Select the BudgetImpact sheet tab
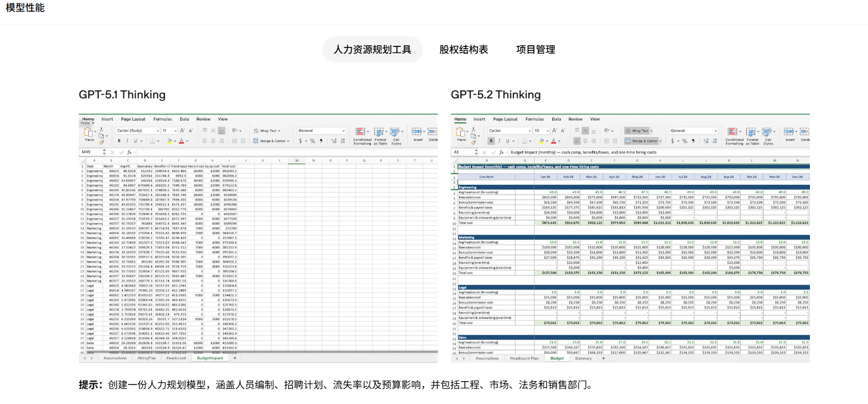The height and width of the screenshot is (404, 868). tap(209, 358)
